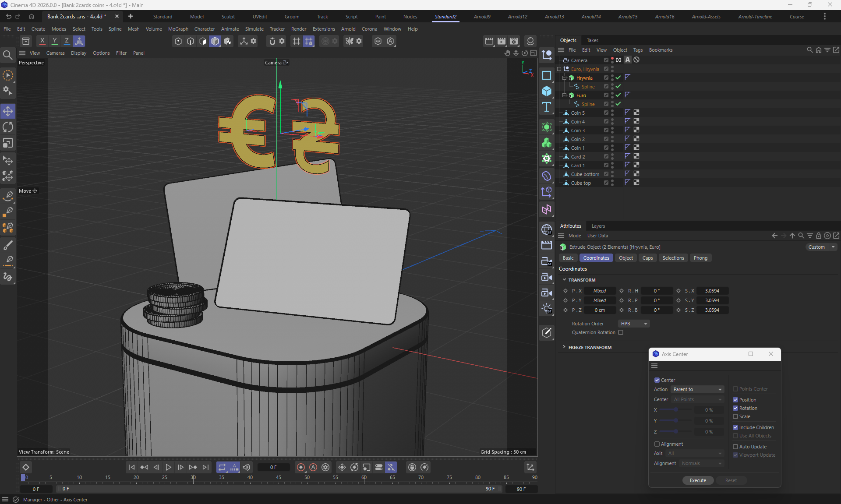Image resolution: width=841 pixels, height=504 pixels.
Task: Click the Text spline tool icon
Action: (x=546, y=107)
